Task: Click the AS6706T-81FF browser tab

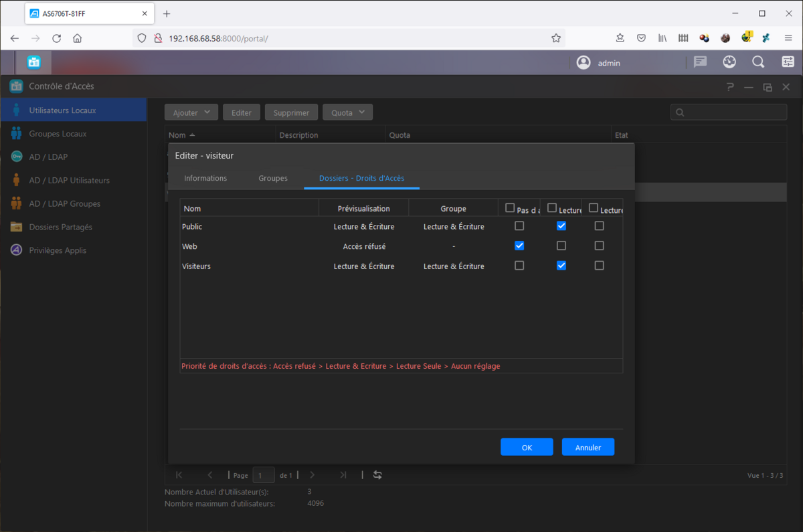Action: (90, 13)
